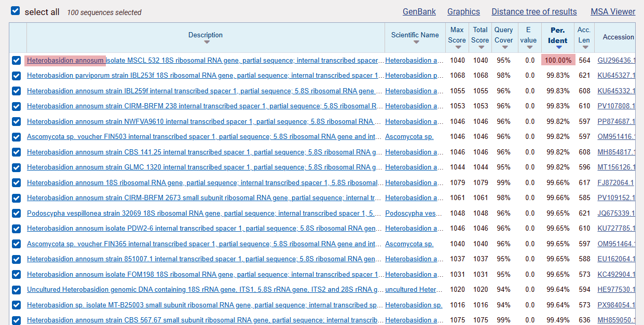
Task: Deselect the CBS 567.67 row checkbox
Action: pos(17,320)
